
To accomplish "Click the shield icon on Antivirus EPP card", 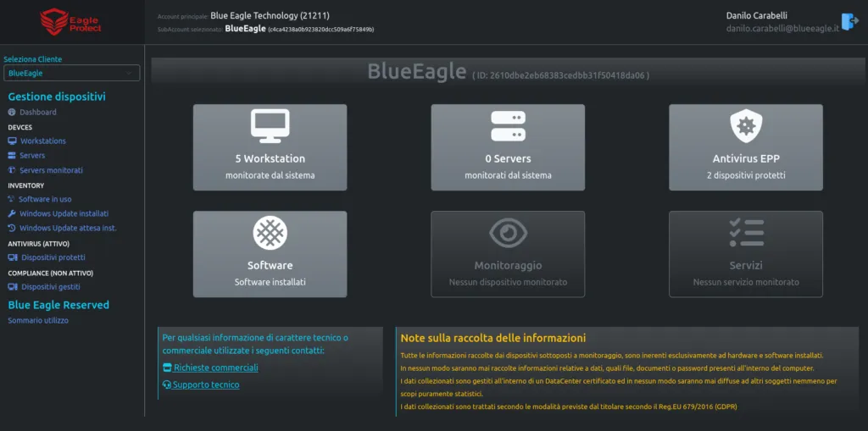I will tap(746, 125).
